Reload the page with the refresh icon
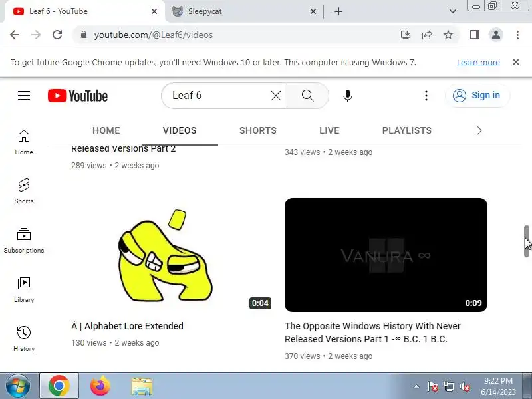 click(57, 35)
